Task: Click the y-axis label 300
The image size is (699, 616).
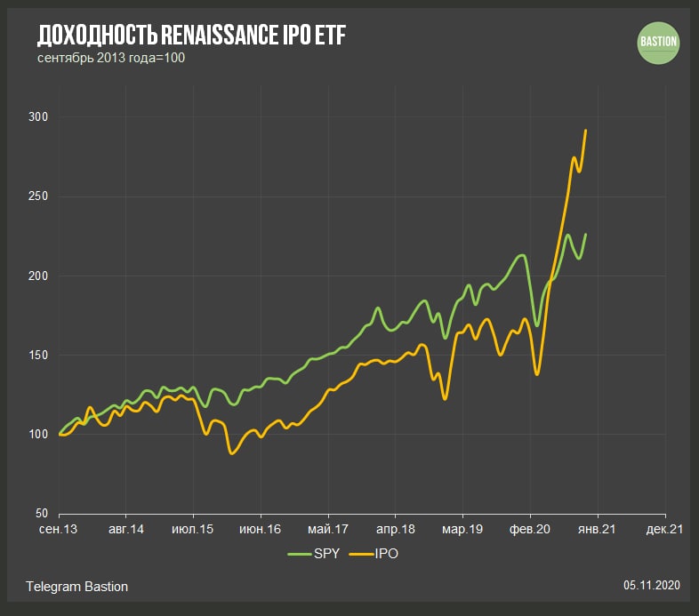Action: tap(38, 116)
